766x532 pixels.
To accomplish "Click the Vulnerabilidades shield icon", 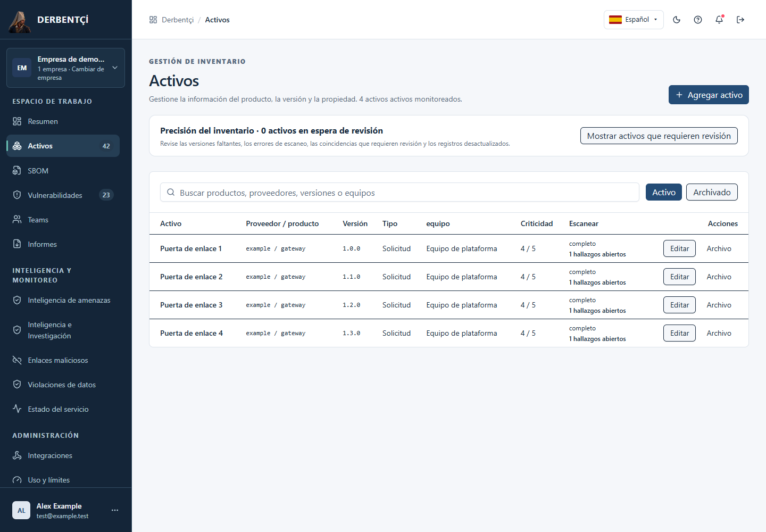I will tap(17, 195).
